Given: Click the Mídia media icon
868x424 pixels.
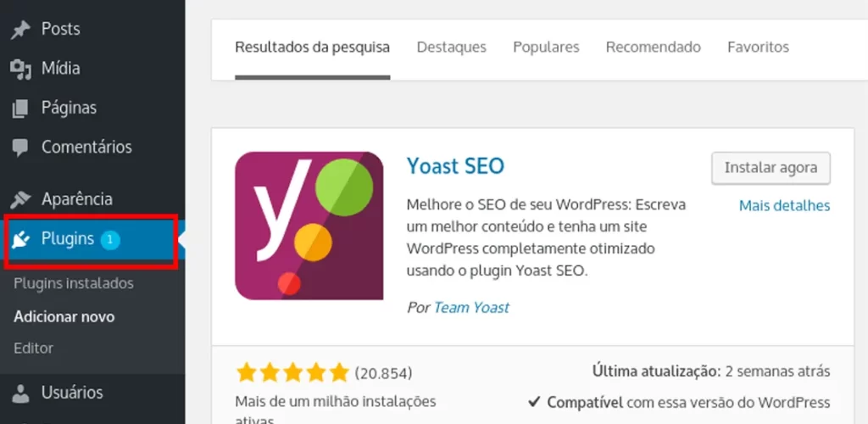Looking at the screenshot, I should click(20, 69).
